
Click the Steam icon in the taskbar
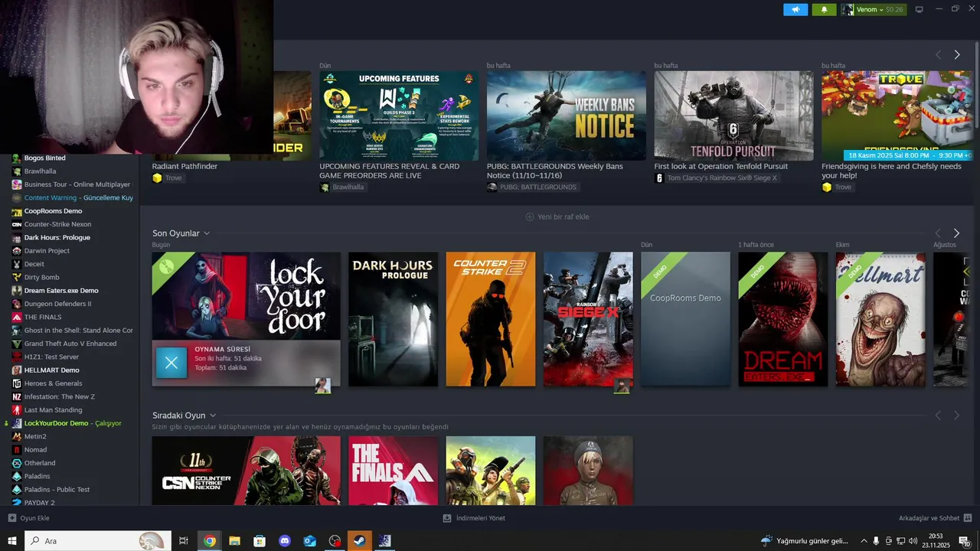pyautogui.click(x=360, y=541)
